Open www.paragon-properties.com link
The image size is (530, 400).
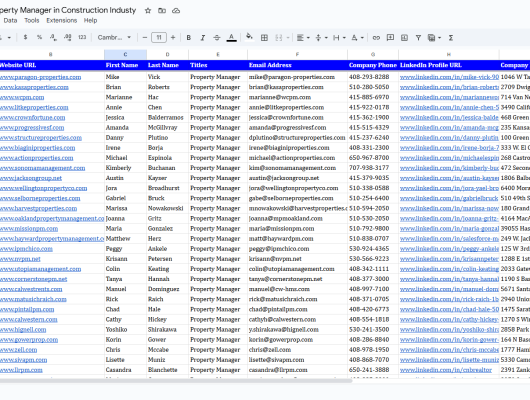pos(40,77)
